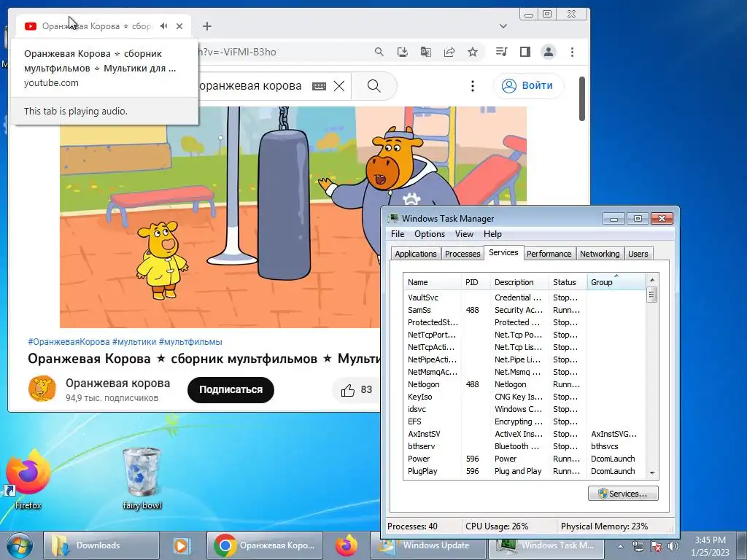Image resolution: width=747 pixels, height=560 pixels.
Task: Open the #мультики hashtag link
Action: [x=134, y=342]
